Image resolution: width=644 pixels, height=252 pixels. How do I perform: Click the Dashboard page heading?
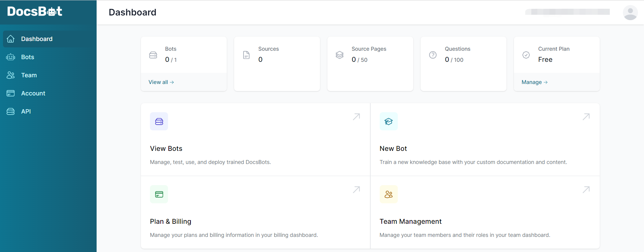point(132,12)
